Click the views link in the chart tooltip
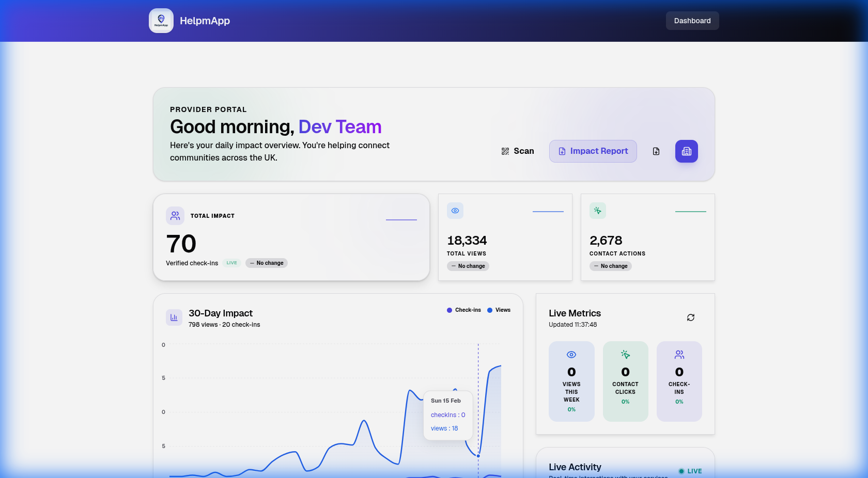The height and width of the screenshot is (478, 868). 444,428
